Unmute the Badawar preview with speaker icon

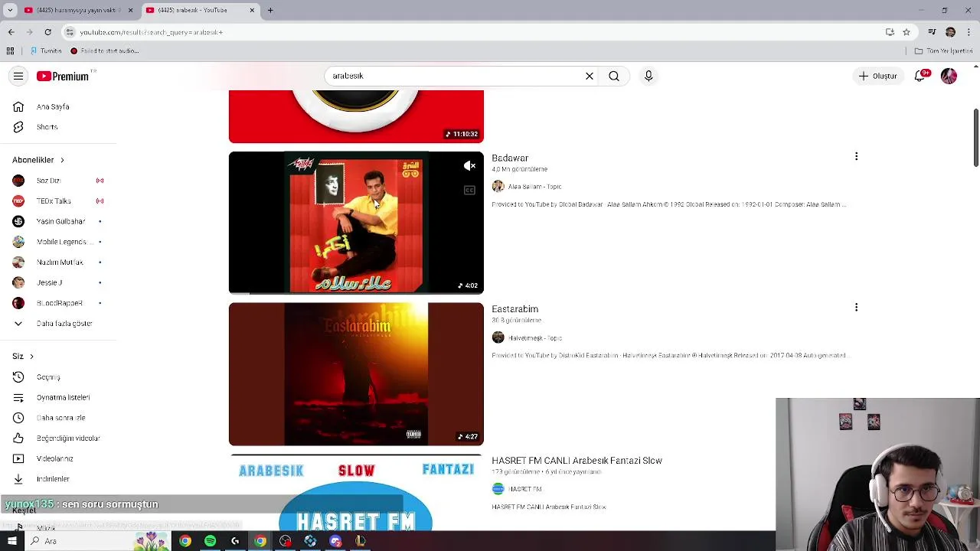click(469, 166)
